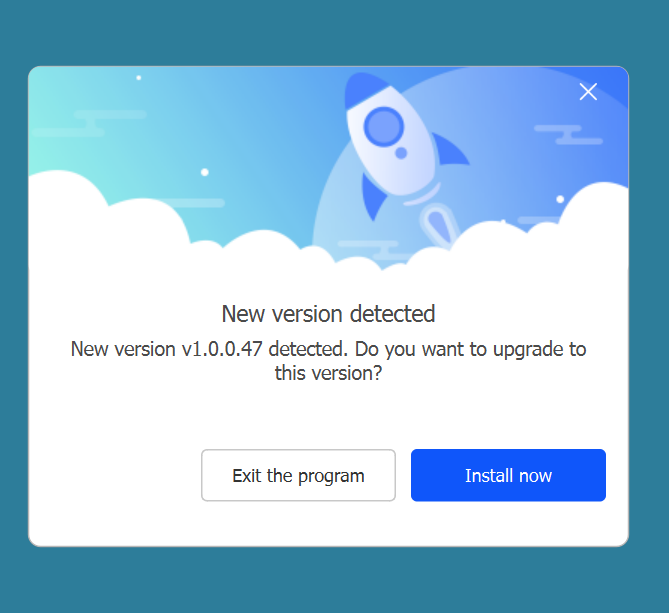Click the Install now button
The image size is (669, 613).
point(508,475)
